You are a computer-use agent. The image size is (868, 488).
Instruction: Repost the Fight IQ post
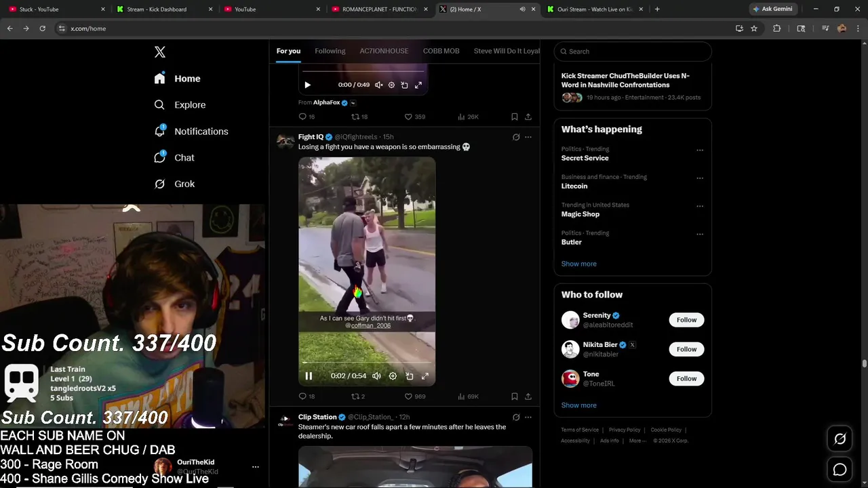click(x=357, y=396)
